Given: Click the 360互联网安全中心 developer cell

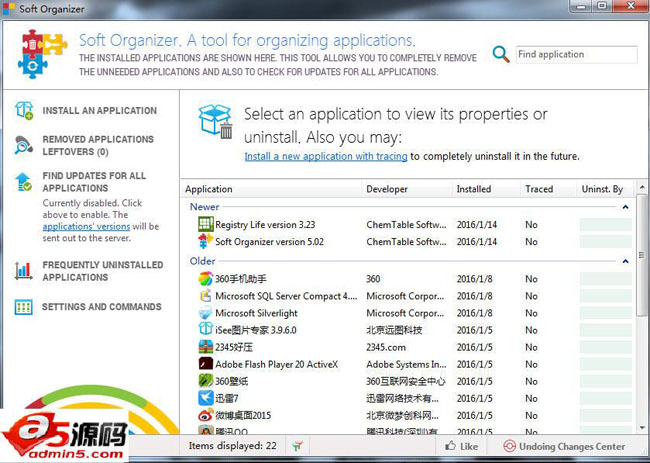Looking at the screenshot, I should 406,381.
